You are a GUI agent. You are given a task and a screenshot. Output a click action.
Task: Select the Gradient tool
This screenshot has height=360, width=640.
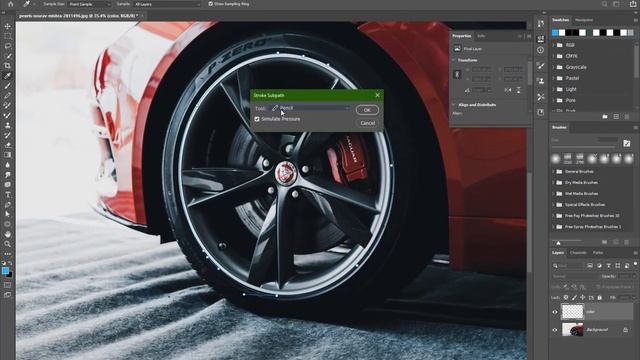tap(7, 155)
